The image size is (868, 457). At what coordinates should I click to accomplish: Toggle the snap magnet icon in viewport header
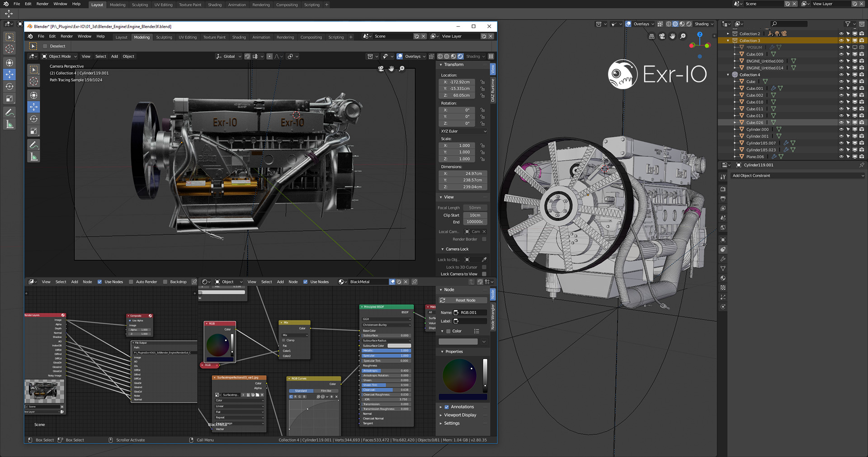[x=247, y=57]
